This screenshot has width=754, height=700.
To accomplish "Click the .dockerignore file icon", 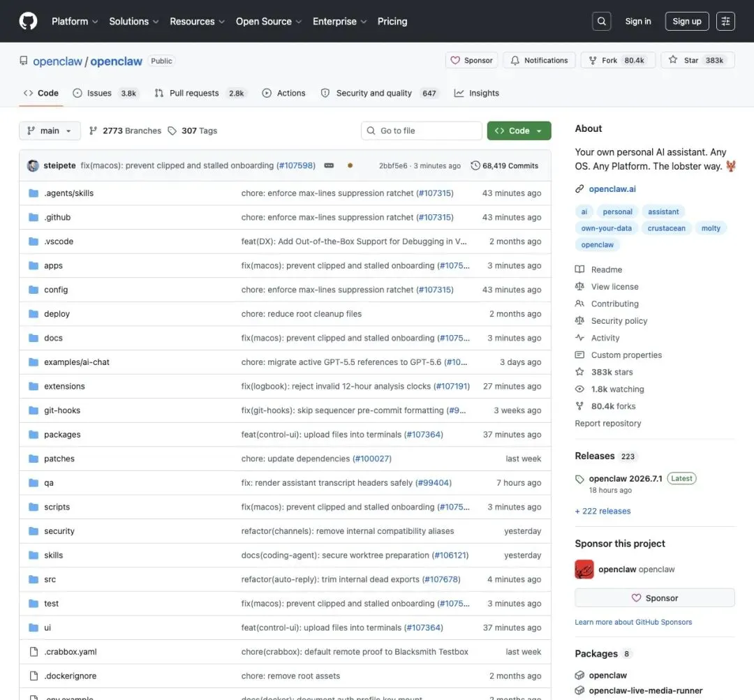I will [34, 676].
